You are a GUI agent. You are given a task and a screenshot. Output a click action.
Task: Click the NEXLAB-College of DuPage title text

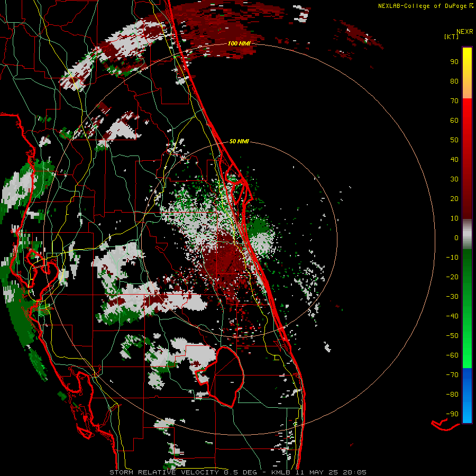click(x=423, y=6)
